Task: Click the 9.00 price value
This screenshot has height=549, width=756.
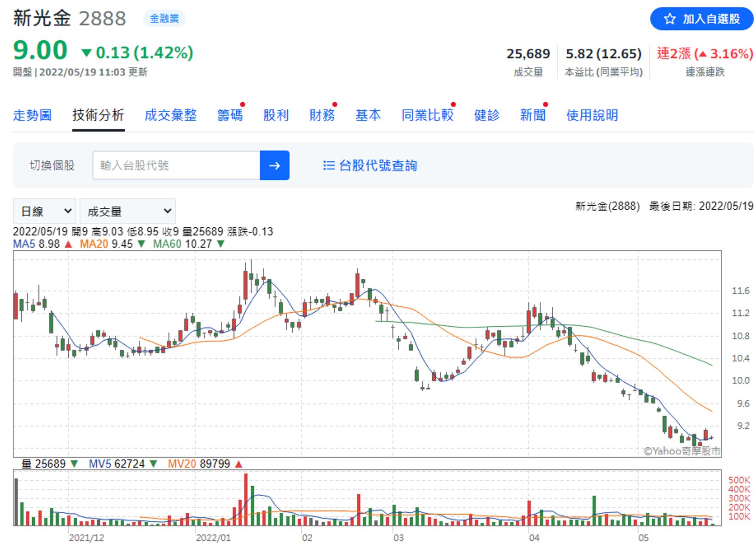Action: pos(40,50)
